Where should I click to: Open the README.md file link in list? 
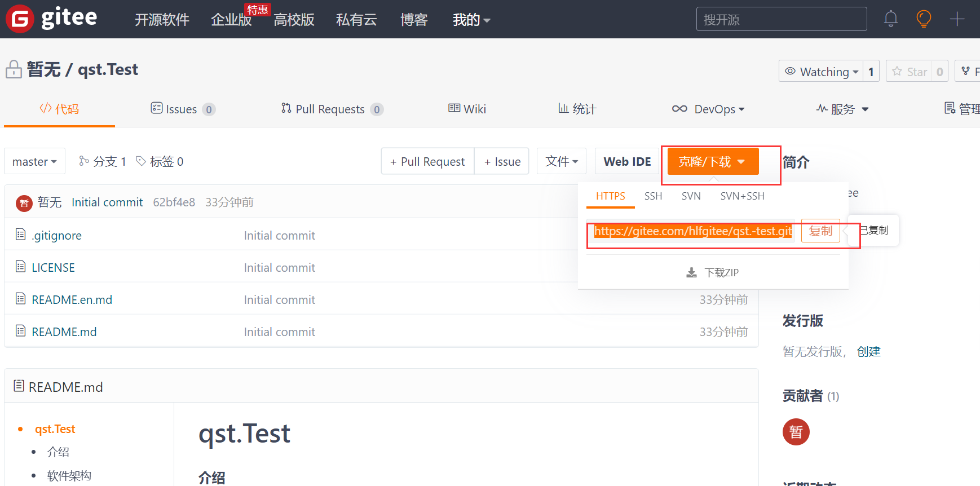64,332
